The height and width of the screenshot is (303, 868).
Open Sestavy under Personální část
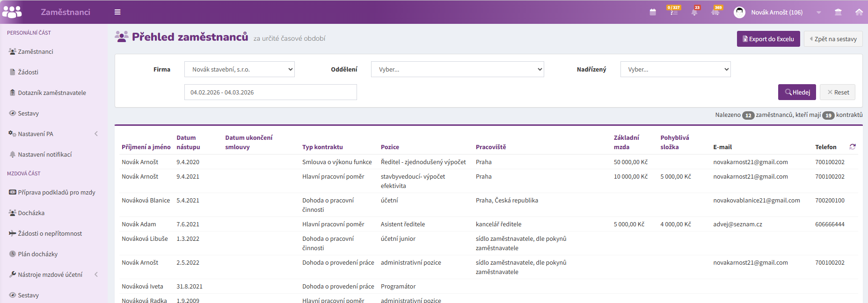28,113
